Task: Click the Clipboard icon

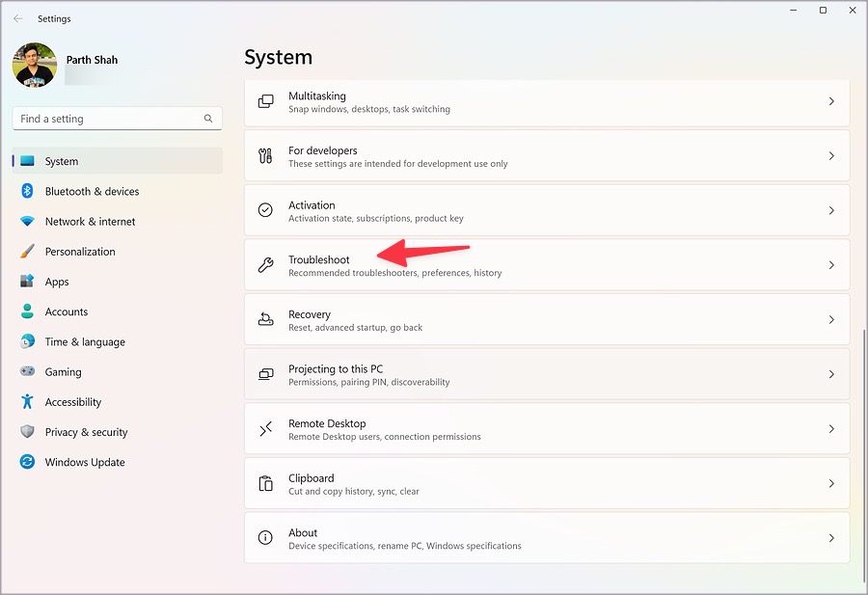Action: pyautogui.click(x=266, y=483)
